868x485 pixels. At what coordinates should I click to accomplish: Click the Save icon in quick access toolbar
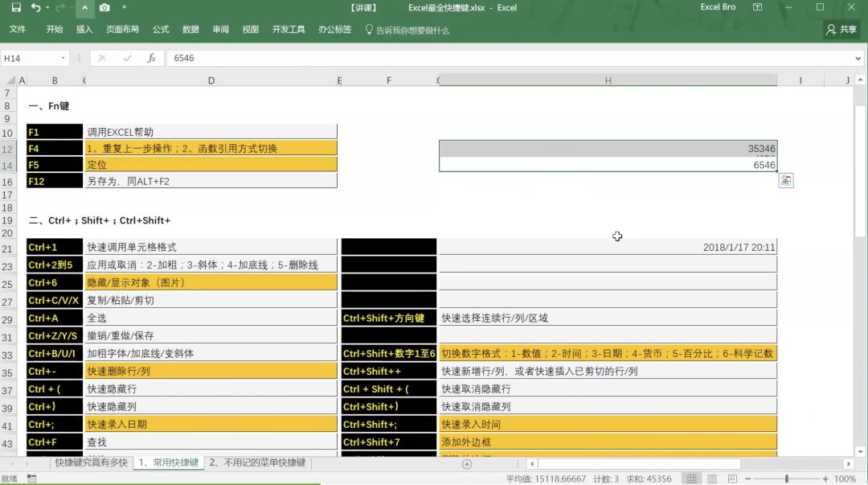[16, 8]
